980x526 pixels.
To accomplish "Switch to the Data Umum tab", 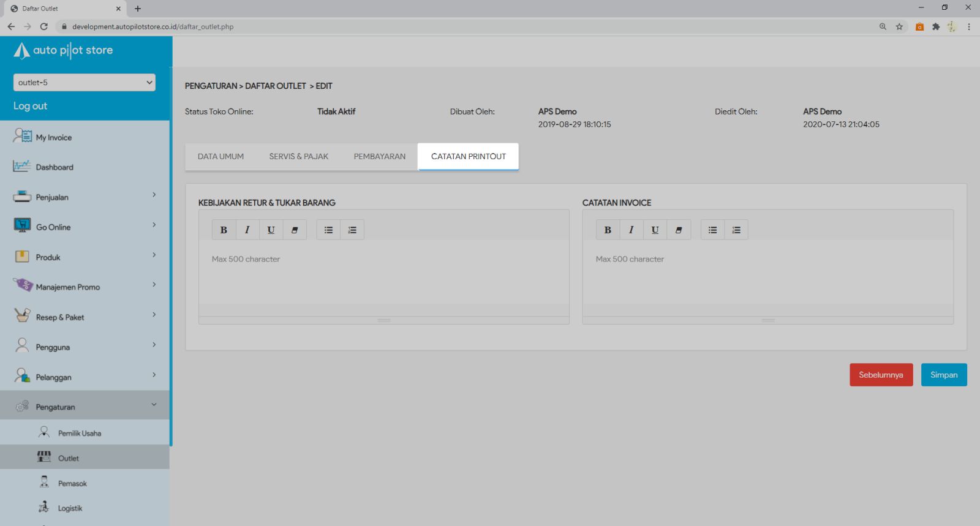I will (221, 157).
